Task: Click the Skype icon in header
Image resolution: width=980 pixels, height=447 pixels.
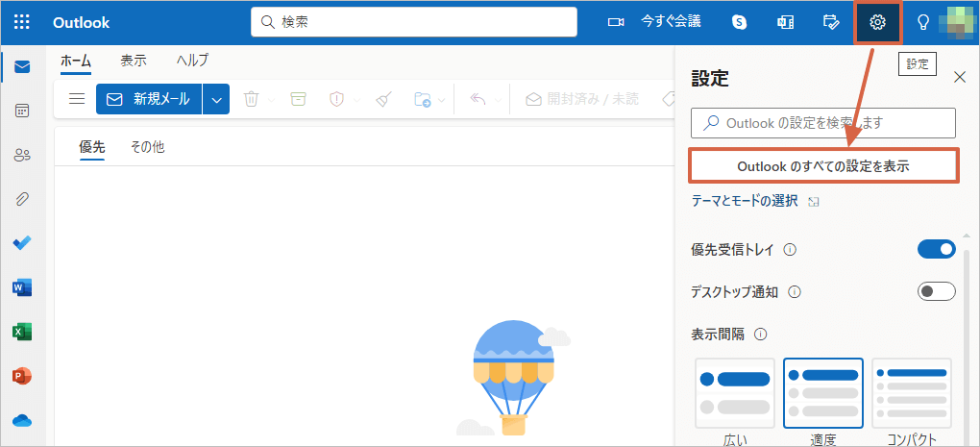Action: click(740, 22)
